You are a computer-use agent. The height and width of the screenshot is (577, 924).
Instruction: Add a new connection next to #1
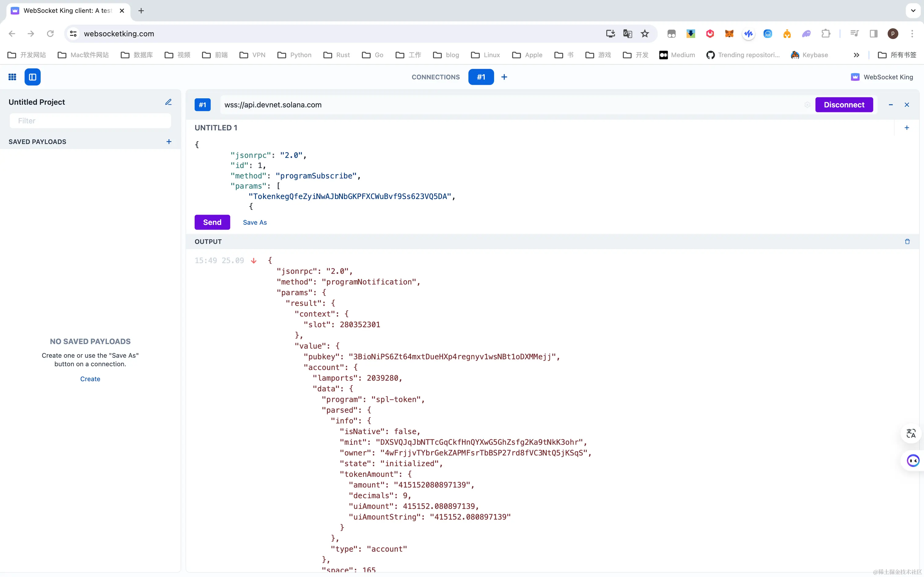504,77
